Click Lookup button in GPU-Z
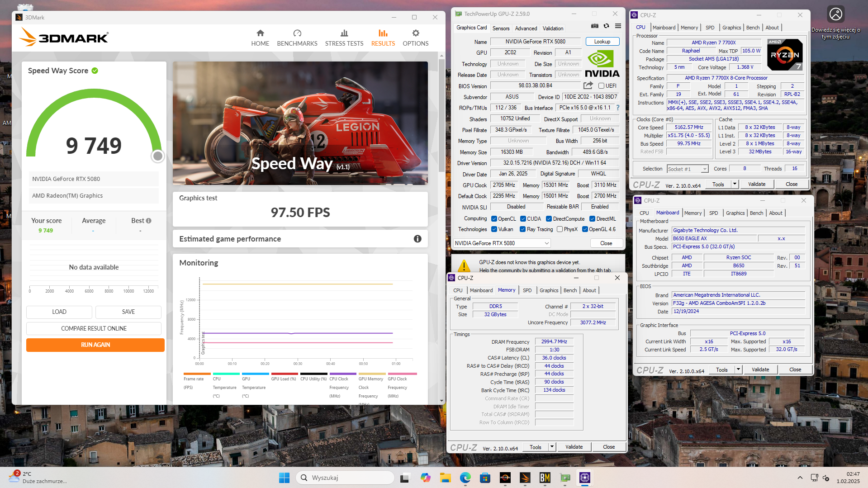The height and width of the screenshot is (488, 868). (602, 42)
